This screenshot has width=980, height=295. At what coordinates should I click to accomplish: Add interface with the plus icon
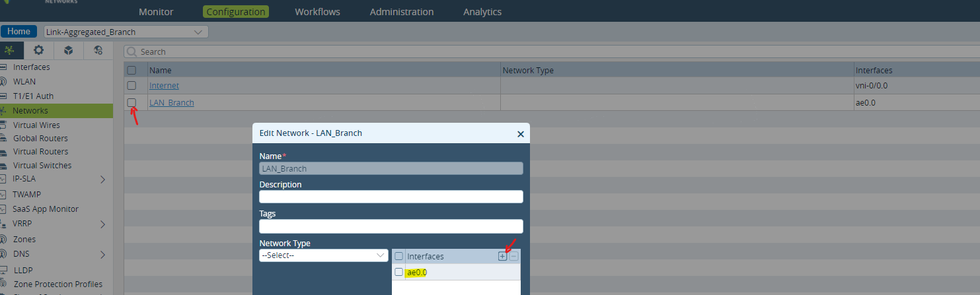(x=502, y=256)
